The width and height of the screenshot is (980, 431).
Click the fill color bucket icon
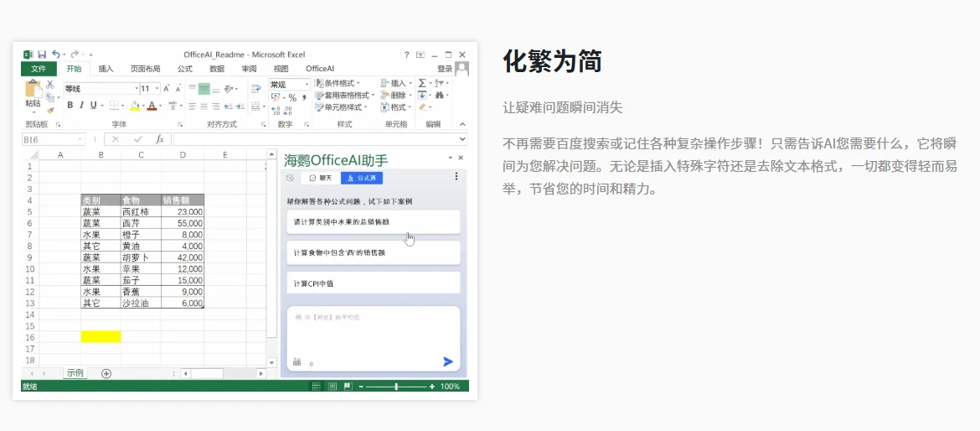pyautogui.click(x=134, y=106)
